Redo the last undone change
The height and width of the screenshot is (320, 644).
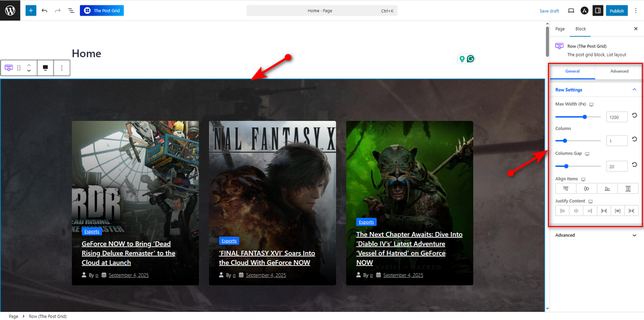click(58, 11)
